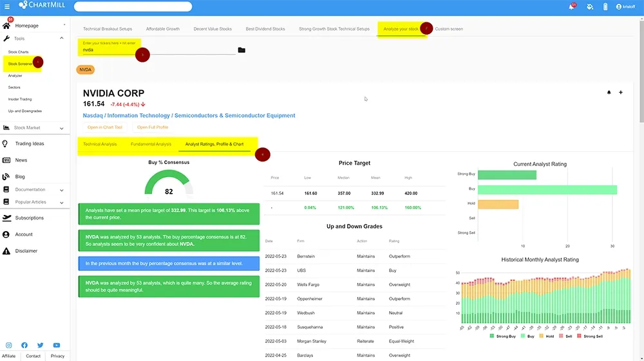Click the NVDA ticker chip
The width and height of the screenshot is (644, 361).
tap(86, 69)
